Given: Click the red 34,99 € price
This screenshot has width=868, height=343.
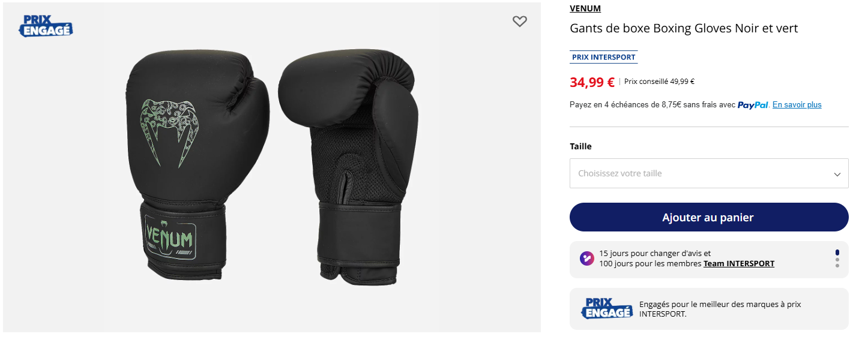Looking at the screenshot, I should tap(592, 82).
